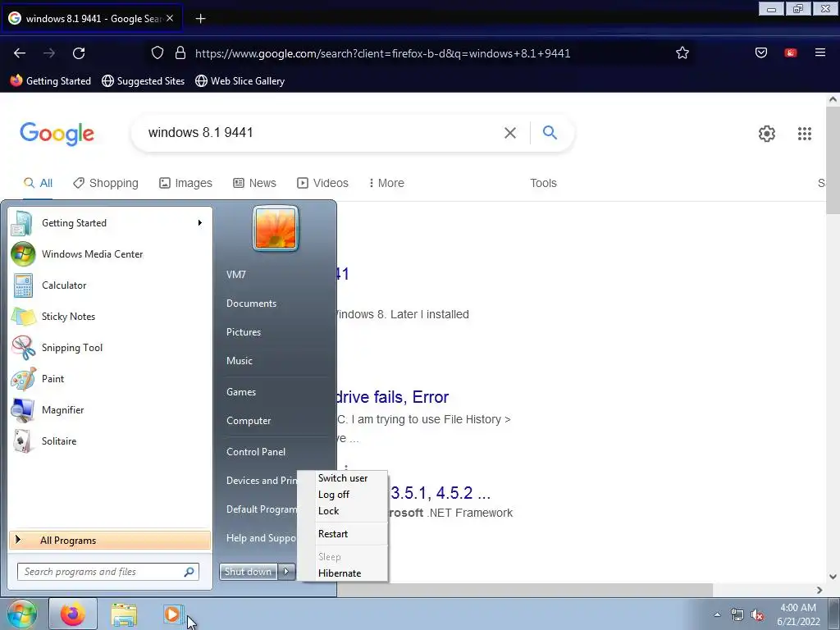Viewport: 840px width, 630px height.
Task: Select Switch user from power menu
Action: click(343, 478)
